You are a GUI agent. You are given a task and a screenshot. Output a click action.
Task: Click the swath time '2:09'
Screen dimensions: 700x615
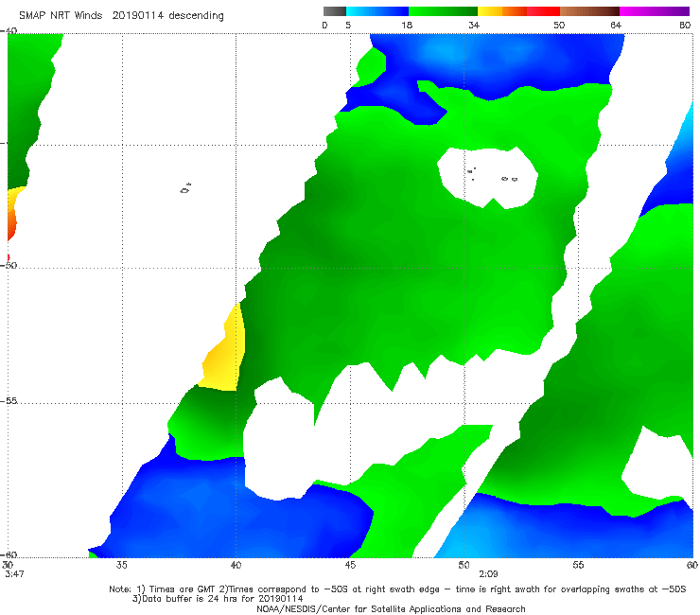[x=488, y=574]
